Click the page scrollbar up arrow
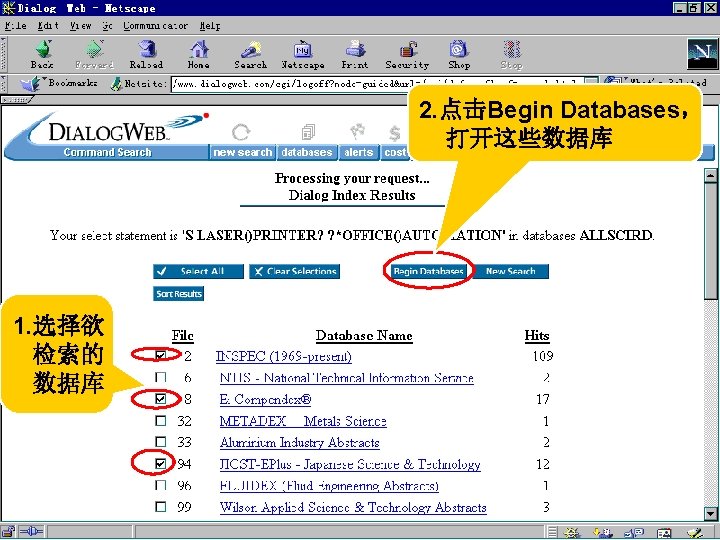The width and height of the screenshot is (720, 540). pos(710,175)
